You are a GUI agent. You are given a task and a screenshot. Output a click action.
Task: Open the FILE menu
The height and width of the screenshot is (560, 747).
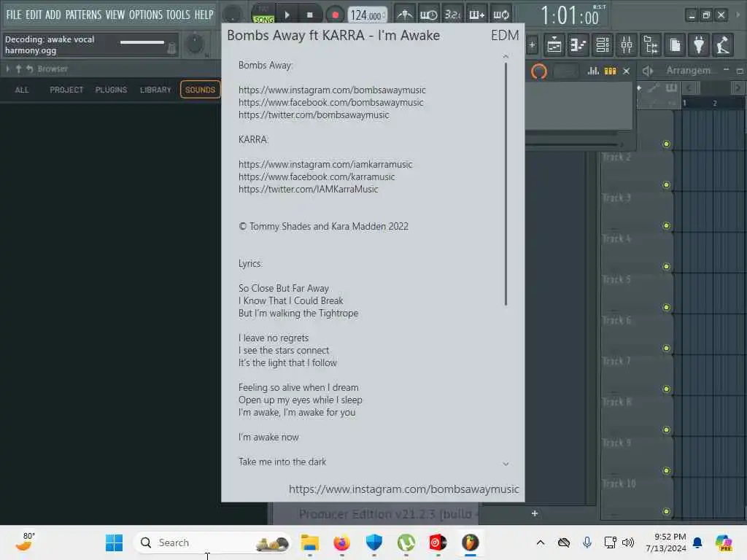point(14,15)
